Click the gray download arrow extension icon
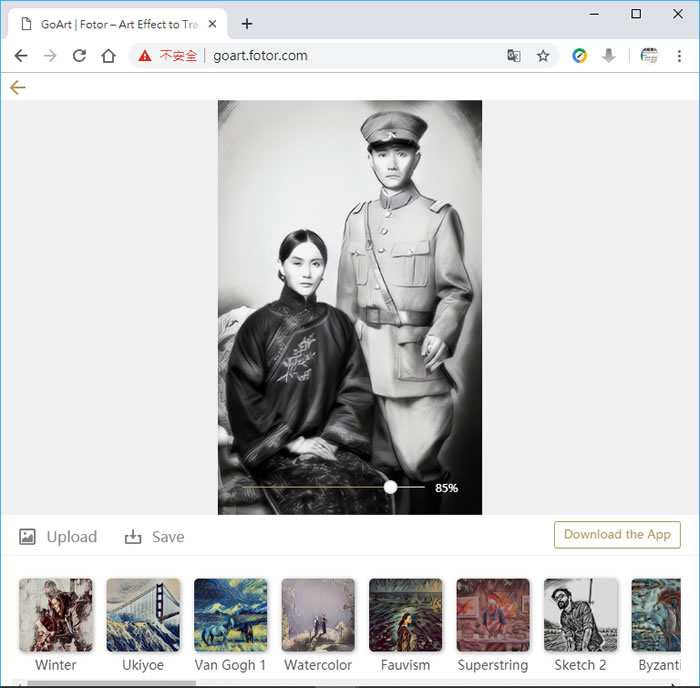This screenshot has width=700, height=688. (608, 56)
